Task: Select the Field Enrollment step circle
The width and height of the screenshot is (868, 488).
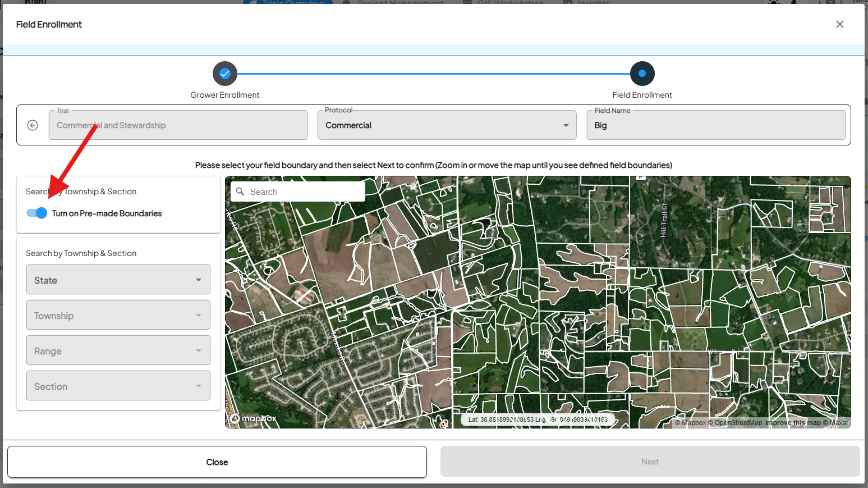Action: tap(642, 74)
